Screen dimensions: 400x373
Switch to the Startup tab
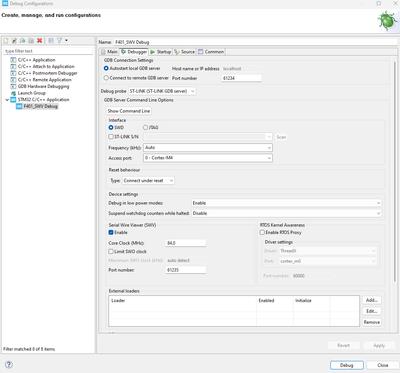point(161,52)
